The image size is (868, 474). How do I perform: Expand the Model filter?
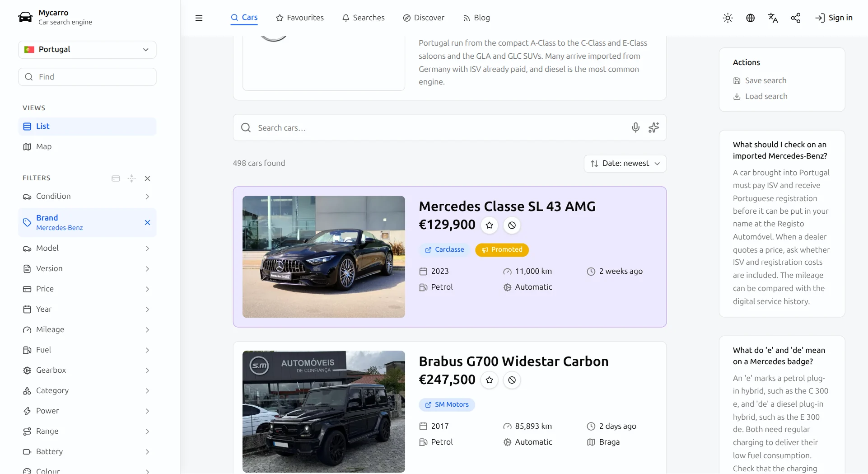click(87, 249)
